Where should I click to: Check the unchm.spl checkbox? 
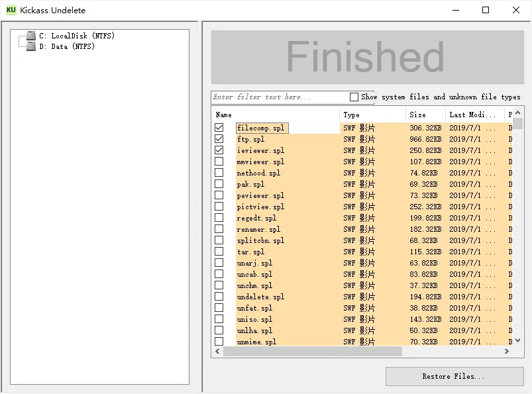click(x=219, y=285)
